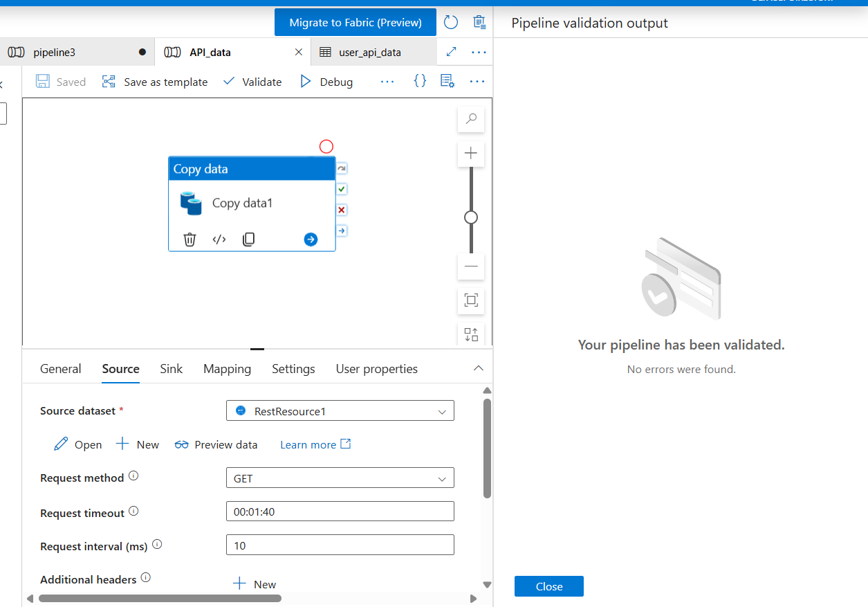
Task: Click the discard all trash icon at top
Action: click(x=479, y=22)
